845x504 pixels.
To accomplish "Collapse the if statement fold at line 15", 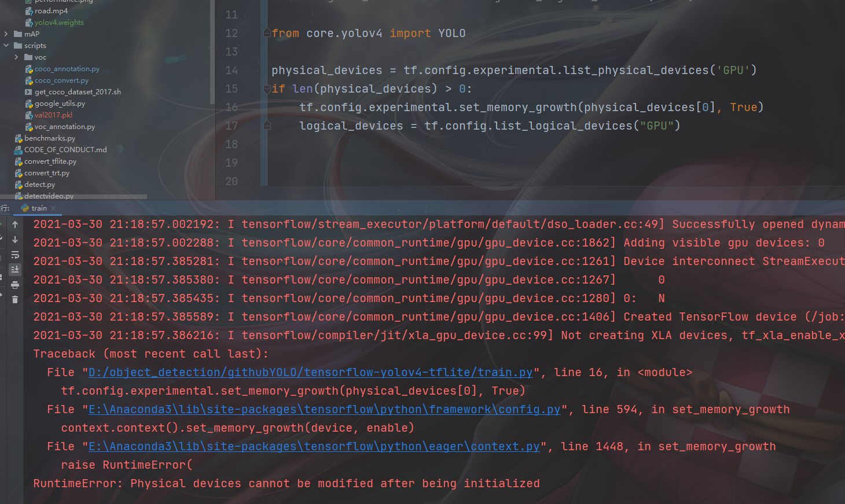I will (266, 89).
